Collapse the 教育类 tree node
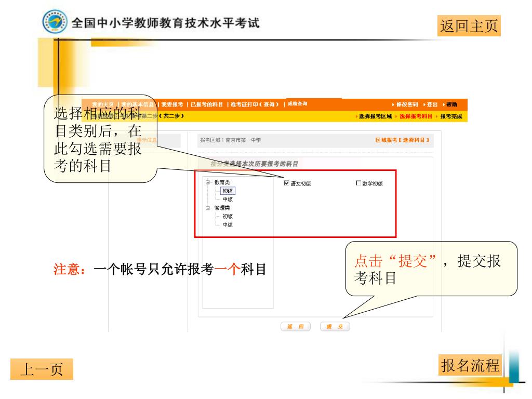Screen dimensions: 532x399 click(208, 182)
